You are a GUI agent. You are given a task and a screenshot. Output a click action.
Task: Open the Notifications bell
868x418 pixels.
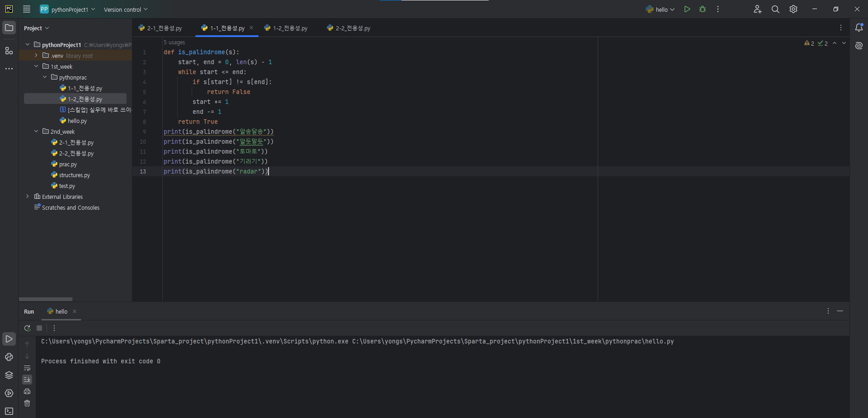[859, 28]
